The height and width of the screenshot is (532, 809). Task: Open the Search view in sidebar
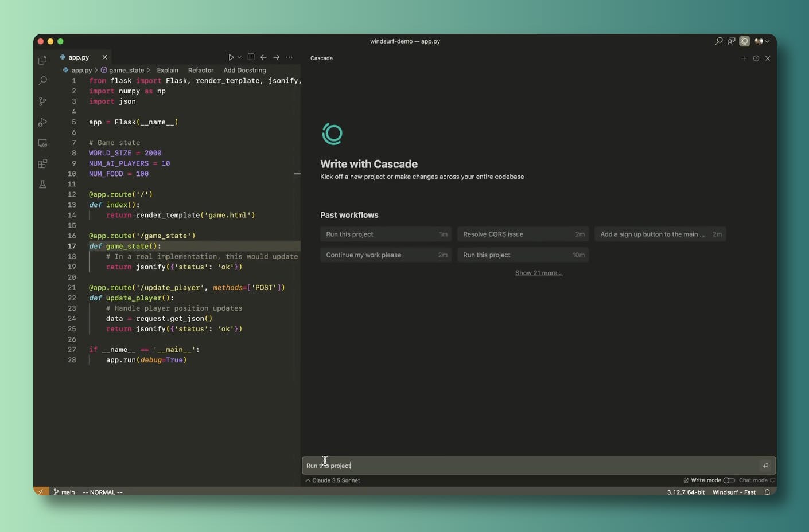click(x=42, y=81)
